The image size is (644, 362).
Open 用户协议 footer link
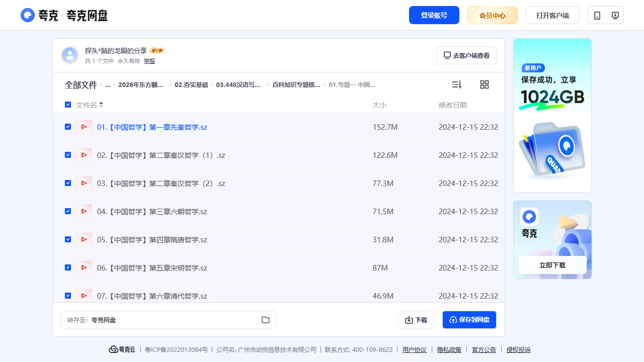pyautogui.click(x=415, y=350)
